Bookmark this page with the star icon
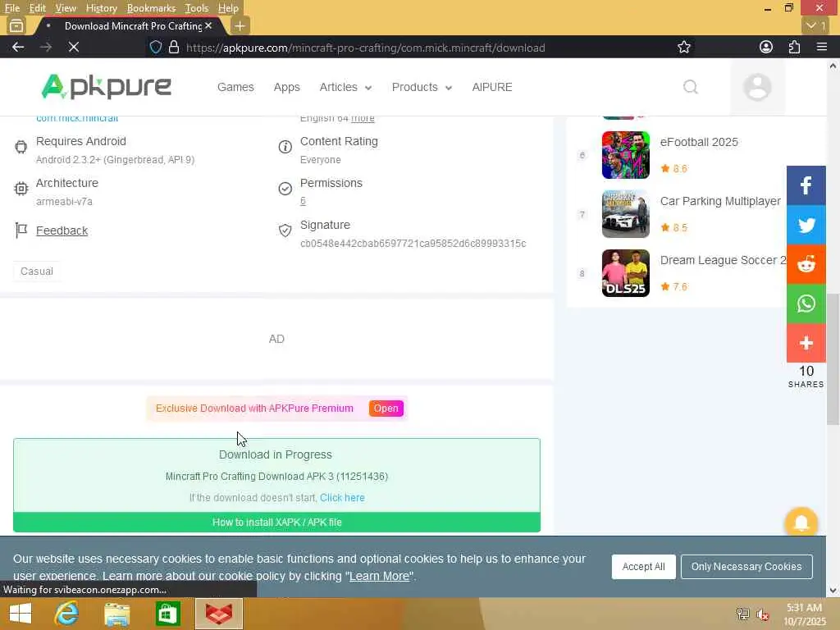 (683, 47)
